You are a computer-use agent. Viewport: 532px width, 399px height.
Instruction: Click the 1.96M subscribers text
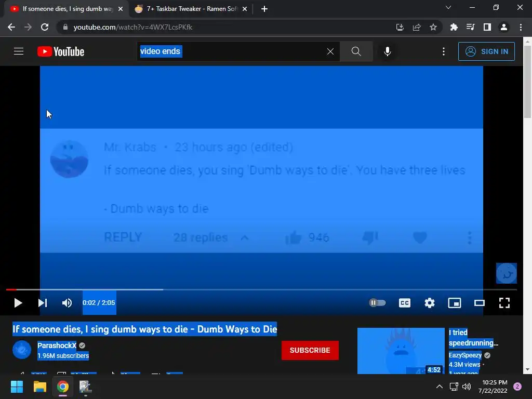(63, 355)
